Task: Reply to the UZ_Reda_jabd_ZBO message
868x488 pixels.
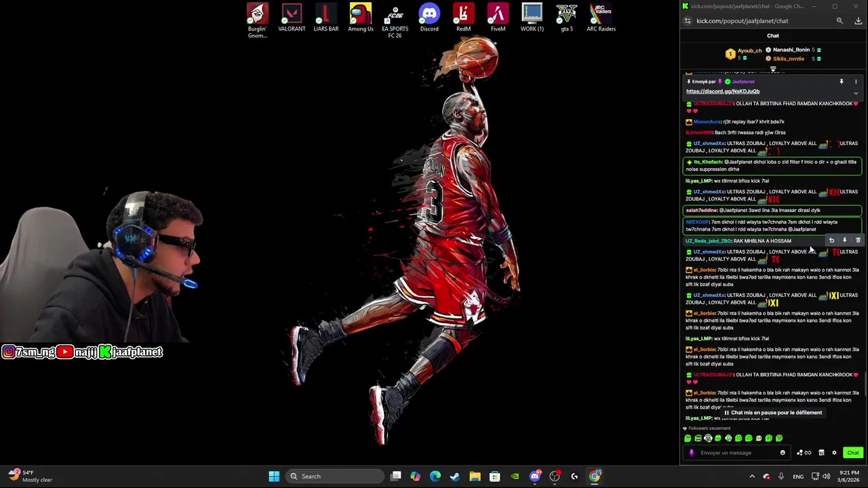Action: point(831,241)
